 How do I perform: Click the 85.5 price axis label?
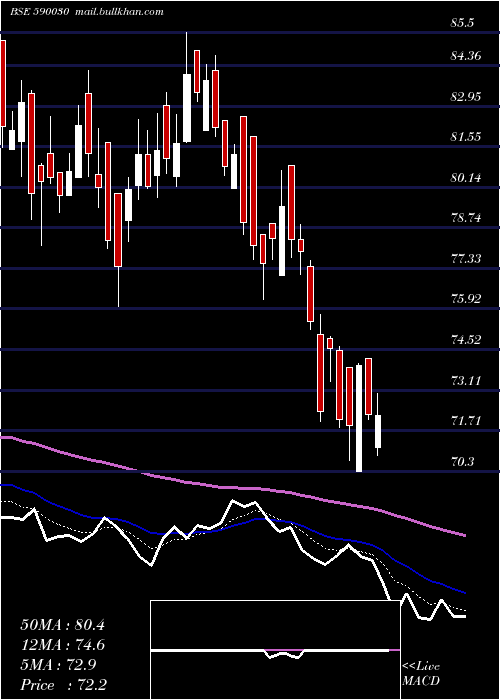462,24
